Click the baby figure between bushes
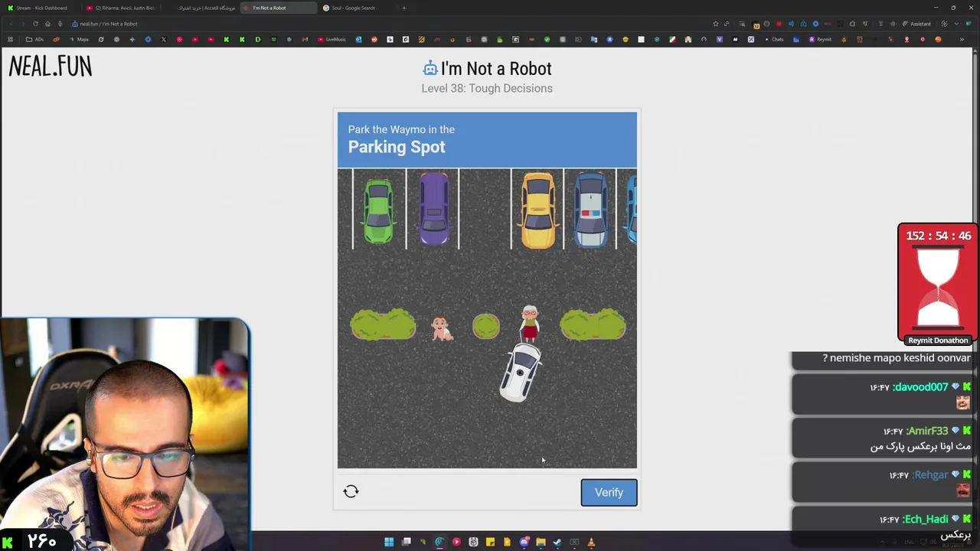Image resolution: width=980 pixels, height=551 pixels. click(440, 328)
